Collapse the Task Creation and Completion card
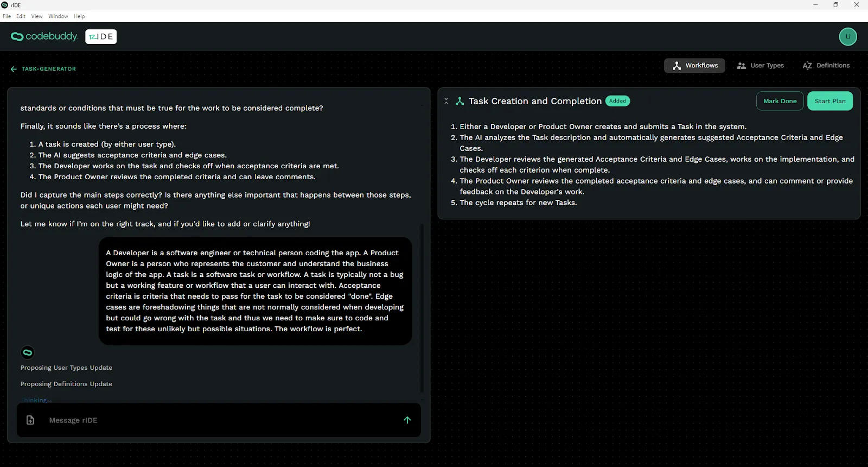868x467 pixels. click(x=446, y=101)
